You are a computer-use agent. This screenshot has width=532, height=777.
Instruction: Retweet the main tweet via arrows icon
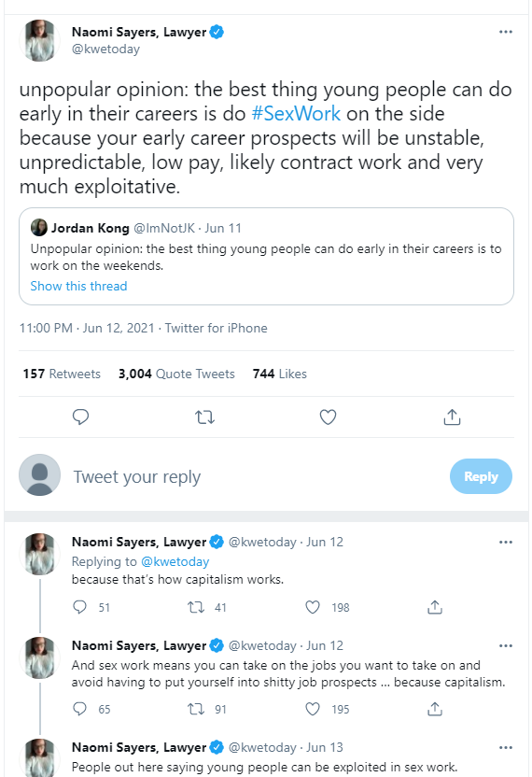[x=204, y=417]
